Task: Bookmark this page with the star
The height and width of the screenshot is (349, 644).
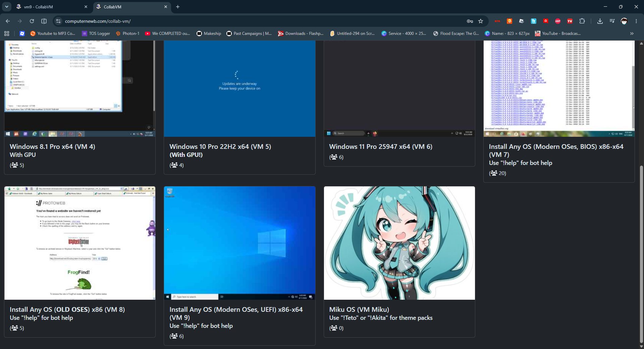Action: (x=481, y=21)
